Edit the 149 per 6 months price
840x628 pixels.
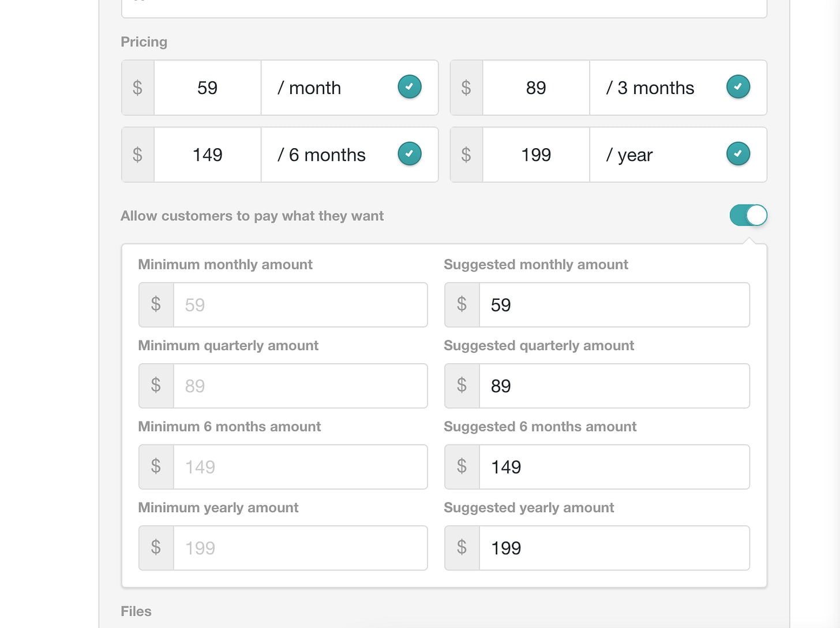(208, 155)
